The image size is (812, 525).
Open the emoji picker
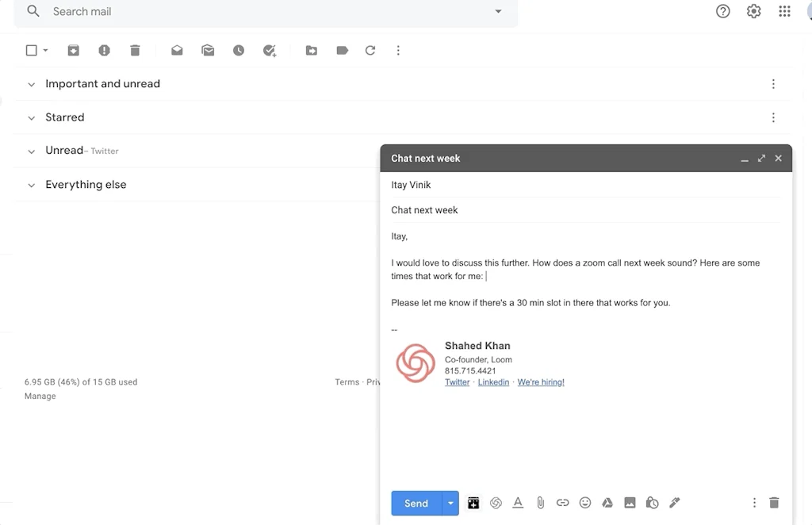[x=585, y=503]
